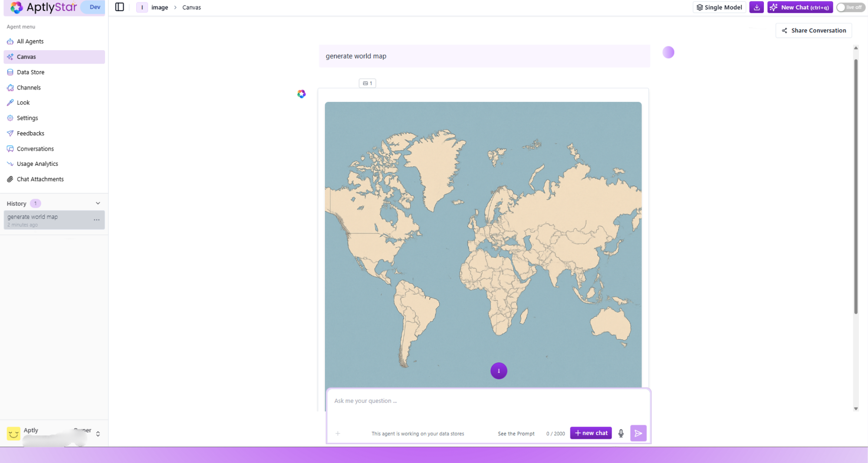
Task: Click the All Agents robot icon
Action: pyautogui.click(x=10, y=41)
